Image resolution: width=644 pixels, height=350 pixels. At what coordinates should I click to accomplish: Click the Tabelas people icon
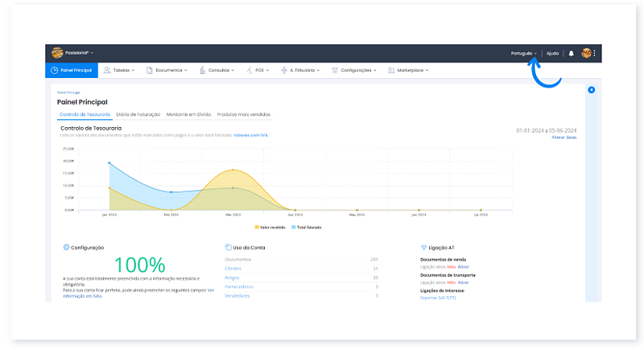click(x=107, y=70)
